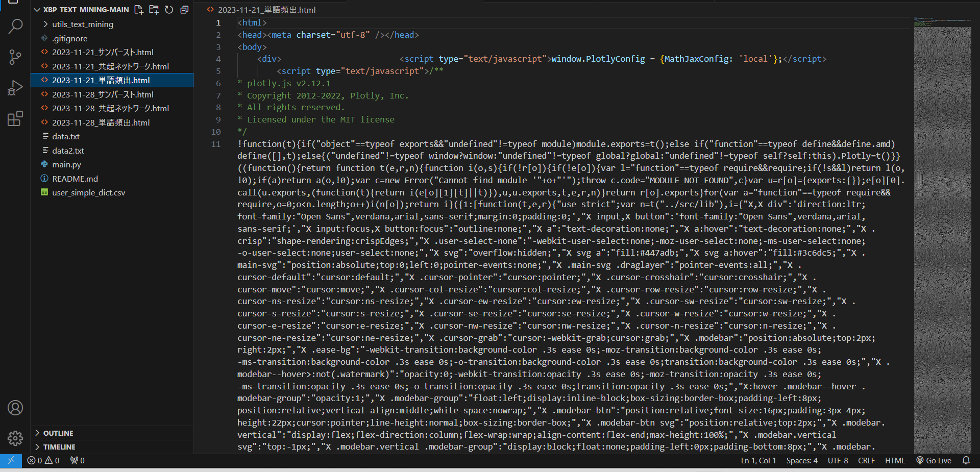Screen dimensions: 980x472
Task: Change the CRLF line ending setting
Action: click(866, 460)
